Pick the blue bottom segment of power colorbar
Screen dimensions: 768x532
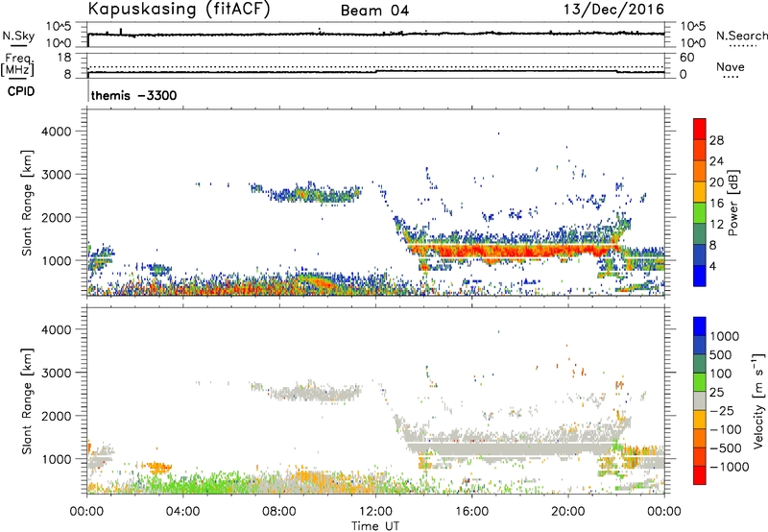(700, 277)
